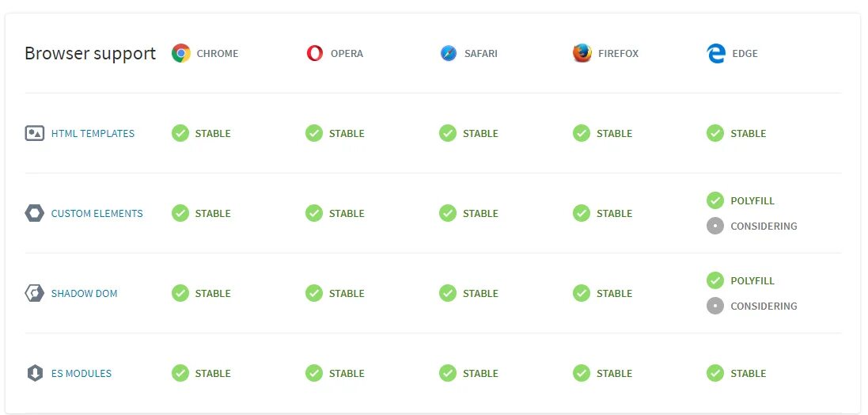Image resolution: width=868 pixels, height=415 pixels.
Task: Open the CUSTOM ELEMENTS link
Action: click(x=97, y=213)
